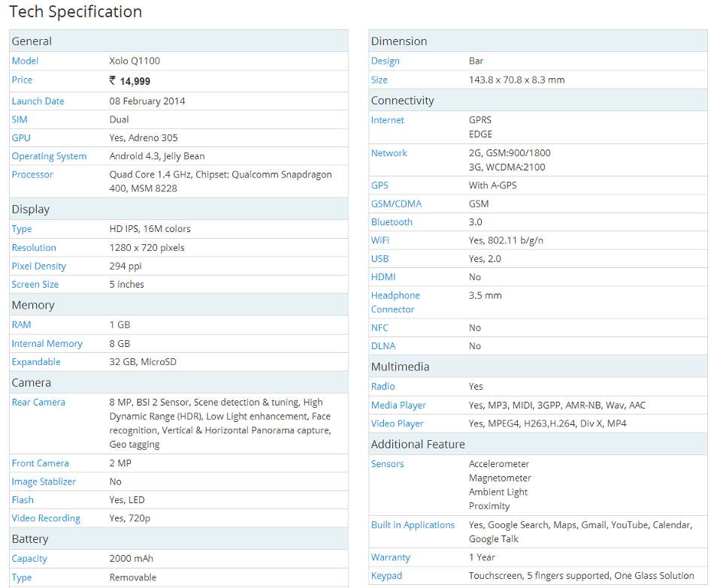Open the HDMI link
The height and width of the screenshot is (588, 714).
(383, 277)
